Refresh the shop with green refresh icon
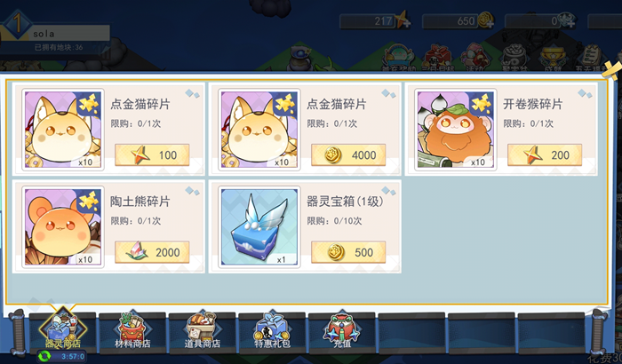Screen dimensions: 622x364 [x=44, y=356]
